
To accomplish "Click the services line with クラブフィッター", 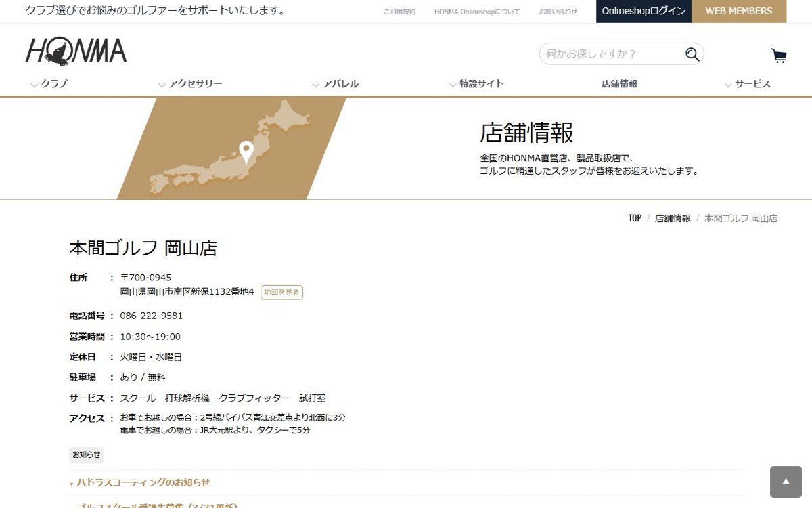I will pyautogui.click(x=223, y=398).
